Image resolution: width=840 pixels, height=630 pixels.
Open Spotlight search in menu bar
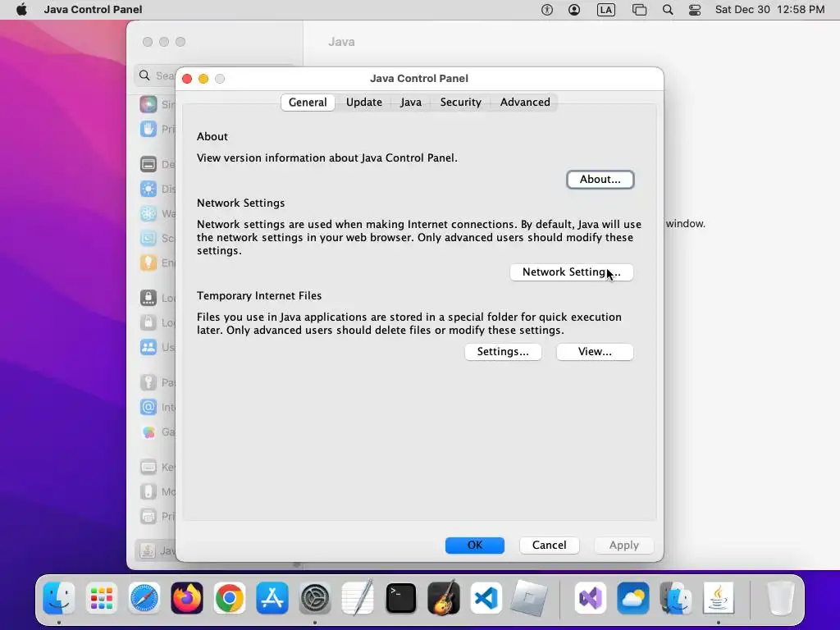click(668, 10)
